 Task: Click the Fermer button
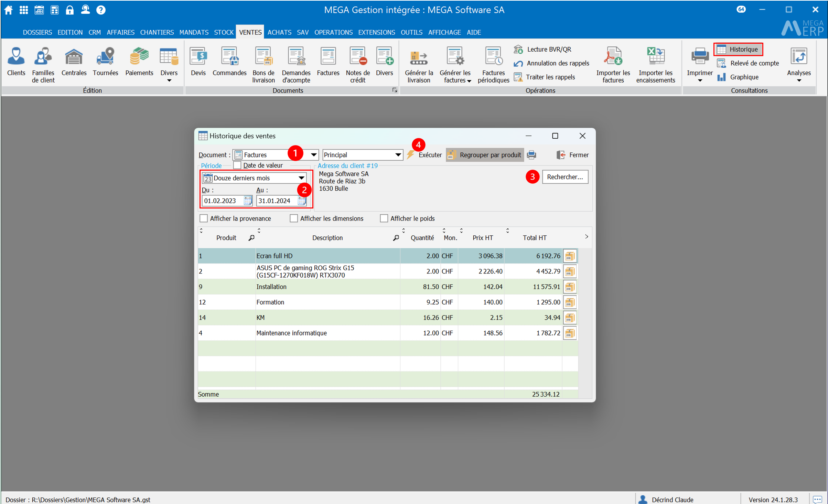coord(573,155)
